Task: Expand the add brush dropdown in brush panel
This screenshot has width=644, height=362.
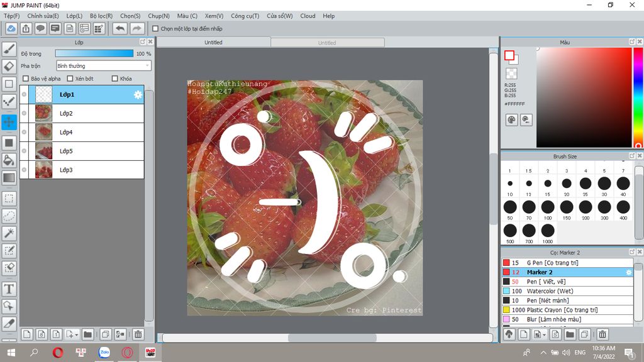Action: pos(544,335)
